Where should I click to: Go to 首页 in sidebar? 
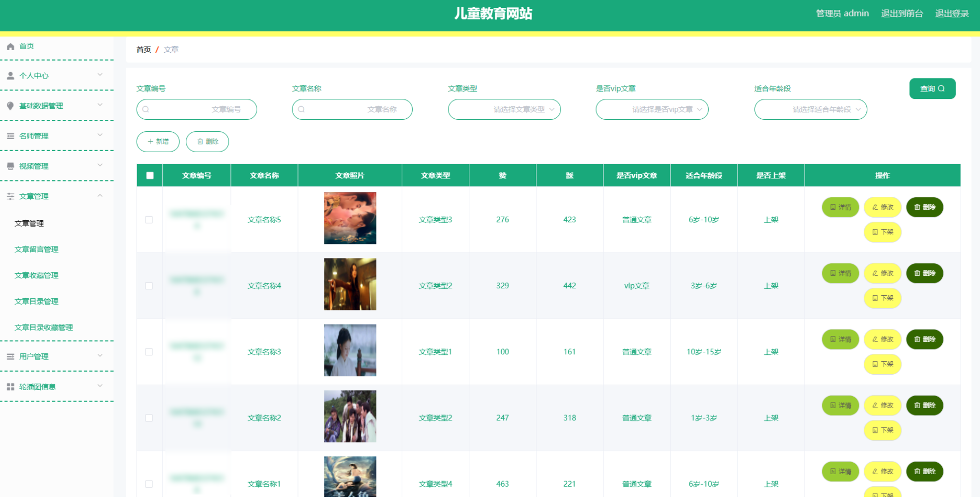(27, 46)
